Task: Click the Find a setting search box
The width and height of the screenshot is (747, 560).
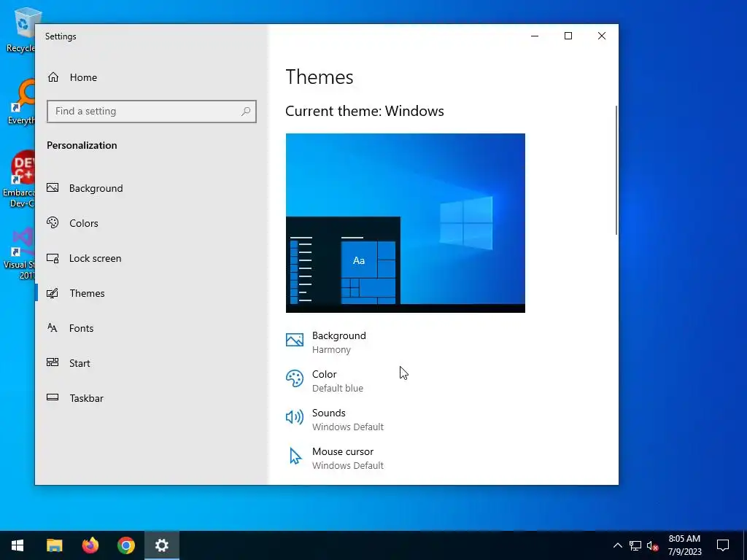Action: click(152, 112)
